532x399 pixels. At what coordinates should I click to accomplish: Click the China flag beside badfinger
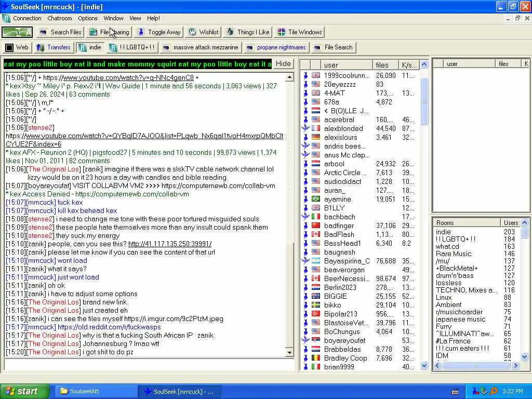316,225
